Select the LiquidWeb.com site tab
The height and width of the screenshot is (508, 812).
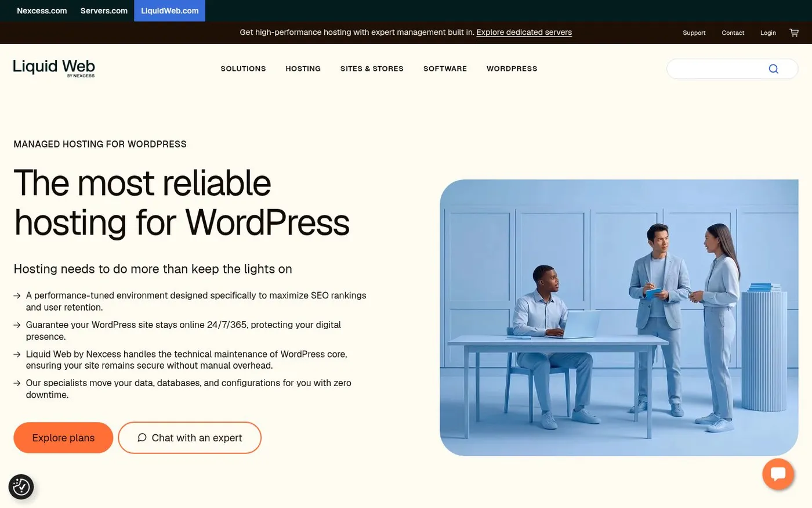coord(169,10)
